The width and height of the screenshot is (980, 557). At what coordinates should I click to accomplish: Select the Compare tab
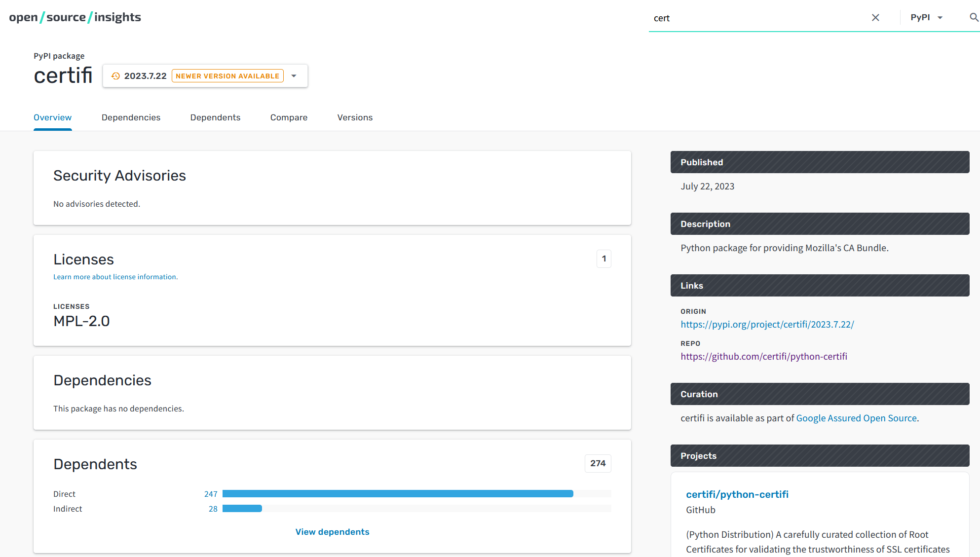pyautogui.click(x=289, y=117)
